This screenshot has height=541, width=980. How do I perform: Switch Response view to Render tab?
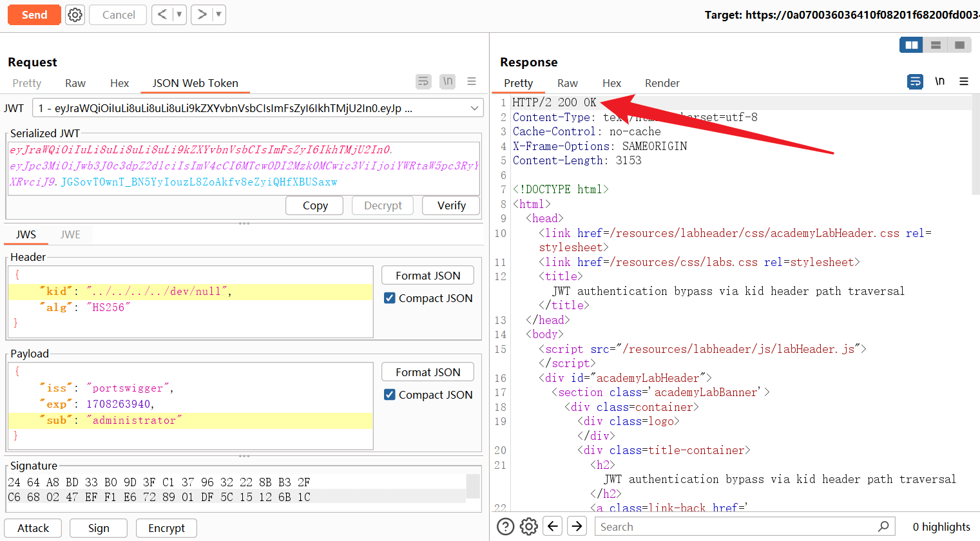pos(662,83)
